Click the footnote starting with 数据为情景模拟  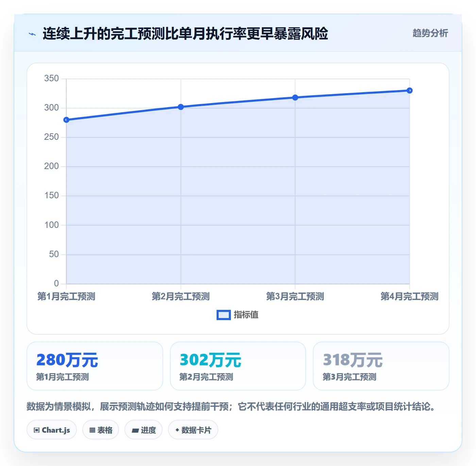click(231, 406)
